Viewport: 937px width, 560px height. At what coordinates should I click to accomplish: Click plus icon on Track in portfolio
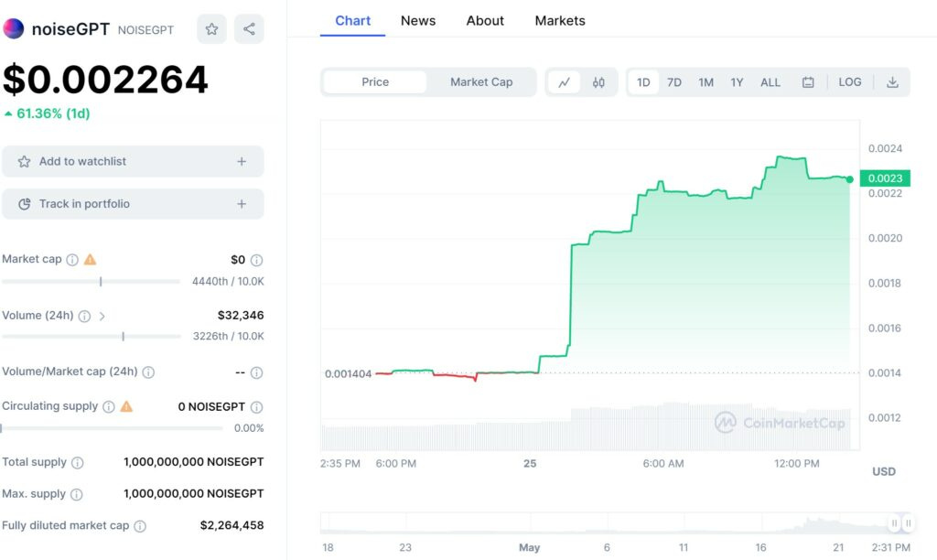tap(242, 204)
